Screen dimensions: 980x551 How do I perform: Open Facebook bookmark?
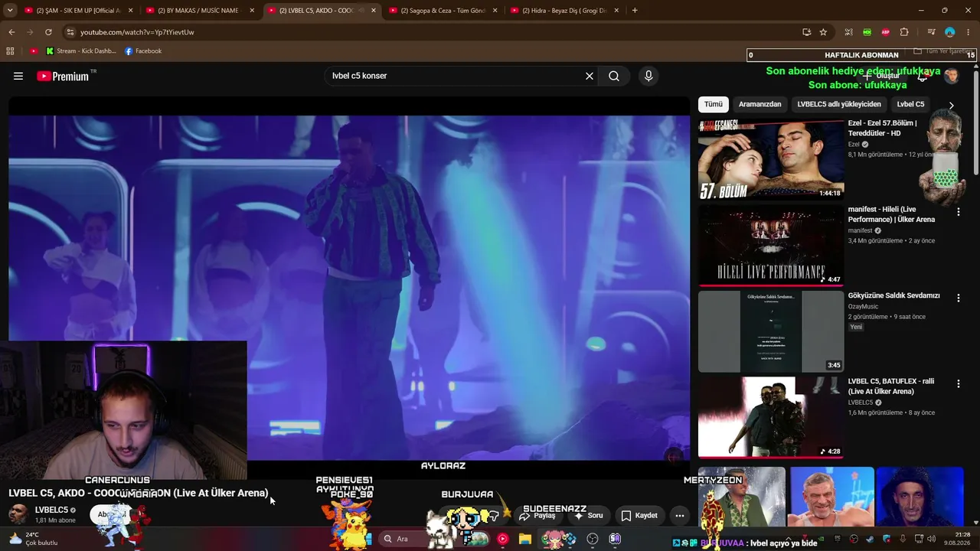click(143, 51)
